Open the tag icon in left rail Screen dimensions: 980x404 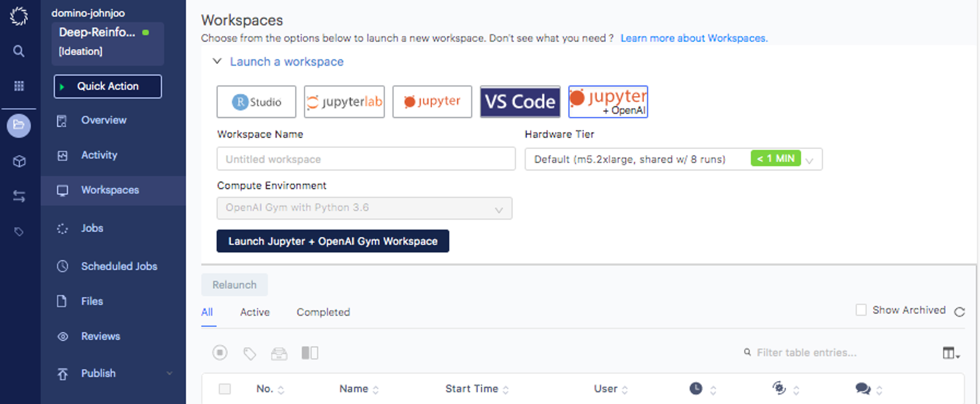click(x=19, y=232)
